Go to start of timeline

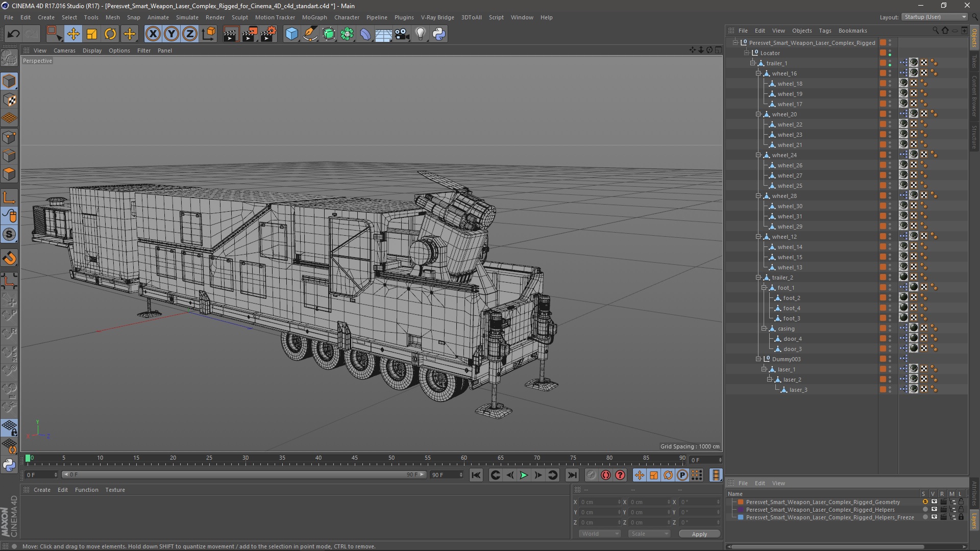[x=476, y=475]
